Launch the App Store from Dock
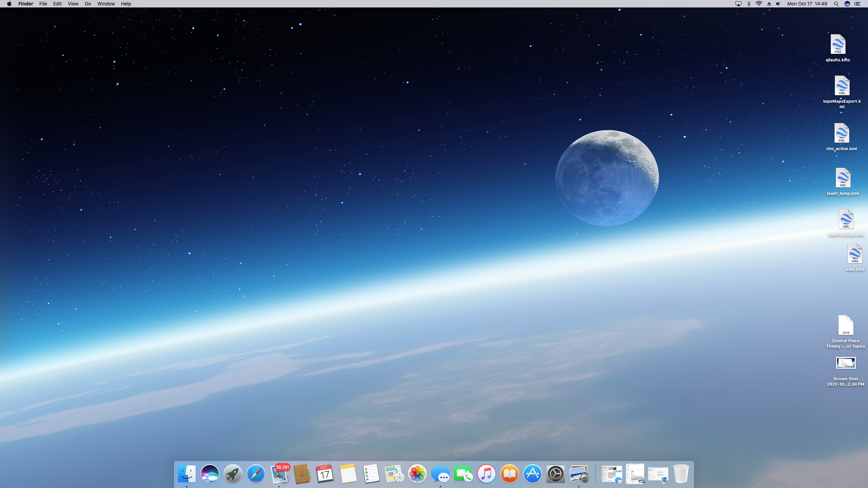The image size is (868, 488). click(532, 474)
